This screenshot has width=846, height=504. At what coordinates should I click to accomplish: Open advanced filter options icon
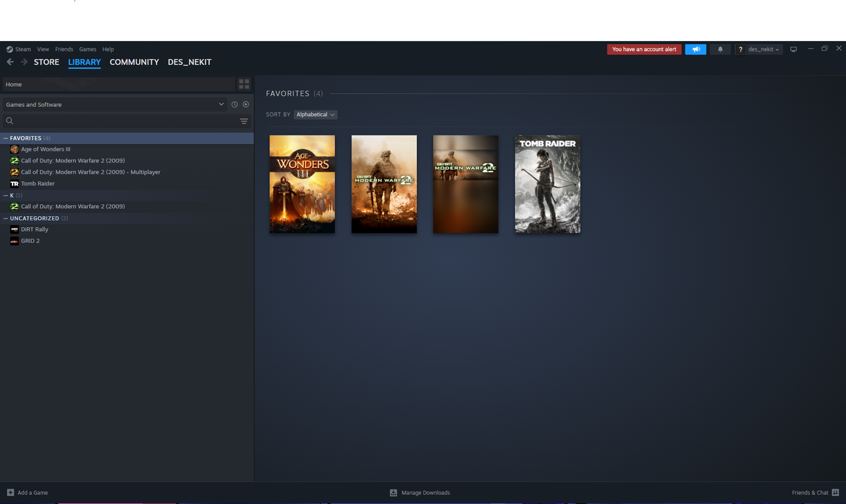pyautogui.click(x=244, y=121)
